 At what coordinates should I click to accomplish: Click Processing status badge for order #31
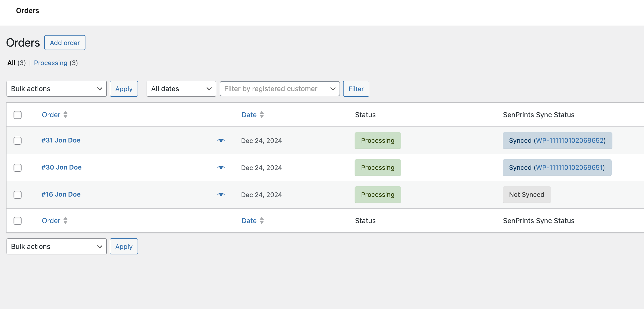(378, 140)
